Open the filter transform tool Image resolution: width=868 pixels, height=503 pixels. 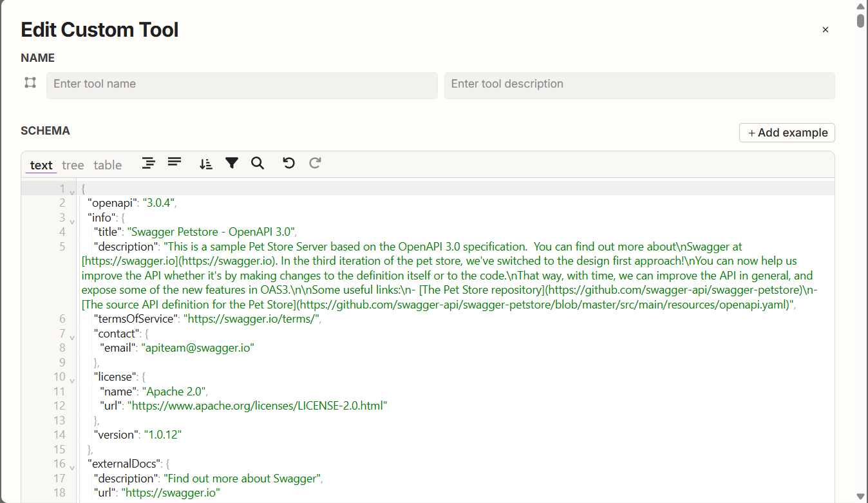coord(232,164)
